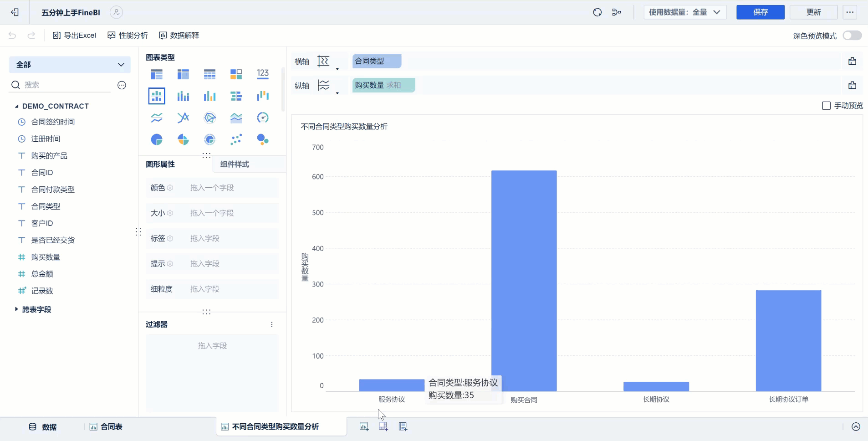
Task: Select the pie chart type
Action: coord(157,139)
